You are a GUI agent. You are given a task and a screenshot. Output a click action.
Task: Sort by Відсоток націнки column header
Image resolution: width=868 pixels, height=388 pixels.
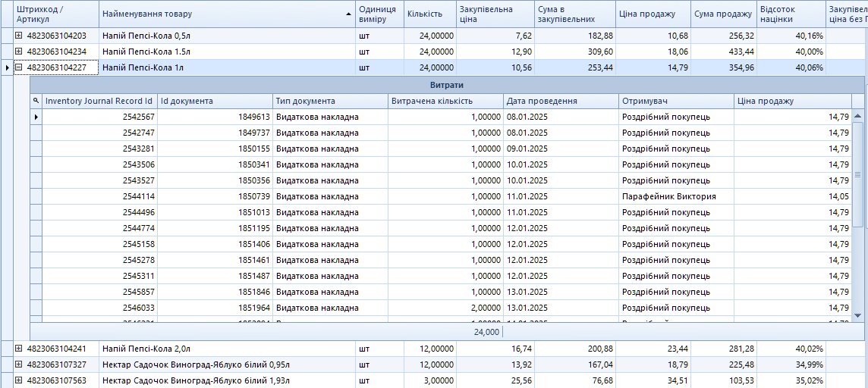790,14
